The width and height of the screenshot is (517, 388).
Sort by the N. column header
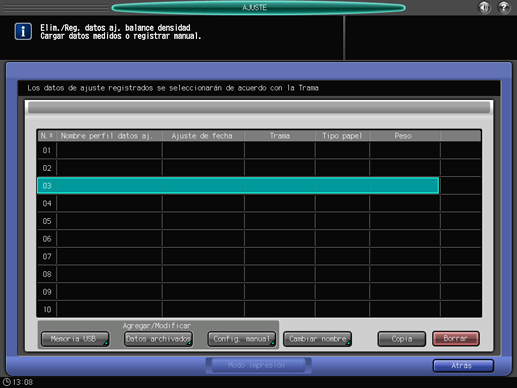tap(47, 136)
